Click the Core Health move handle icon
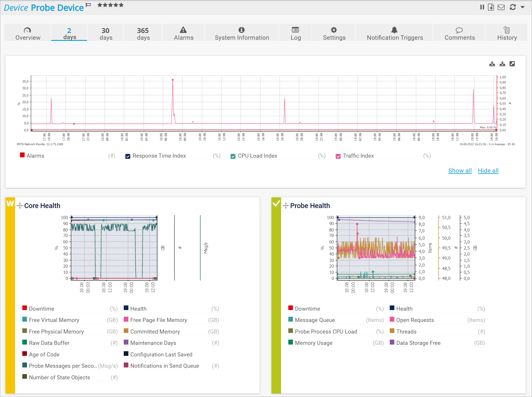This screenshot has width=532, height=397. 20,206
